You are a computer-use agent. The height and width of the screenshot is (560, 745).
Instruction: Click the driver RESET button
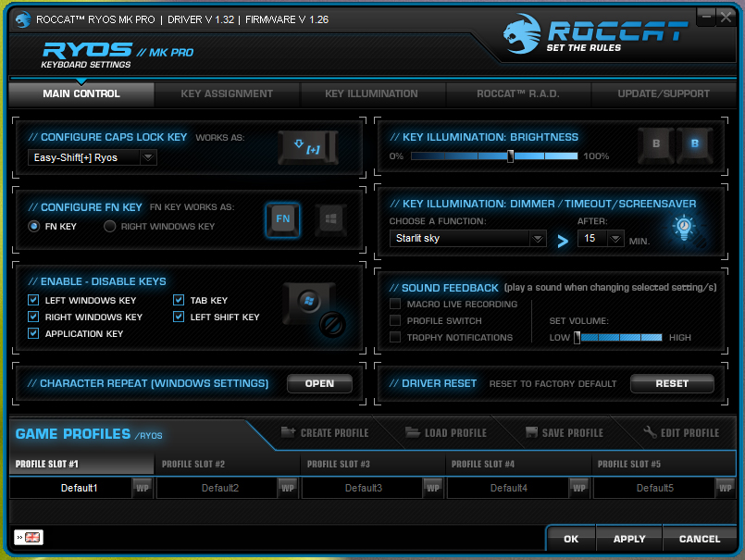coord(672,383)
